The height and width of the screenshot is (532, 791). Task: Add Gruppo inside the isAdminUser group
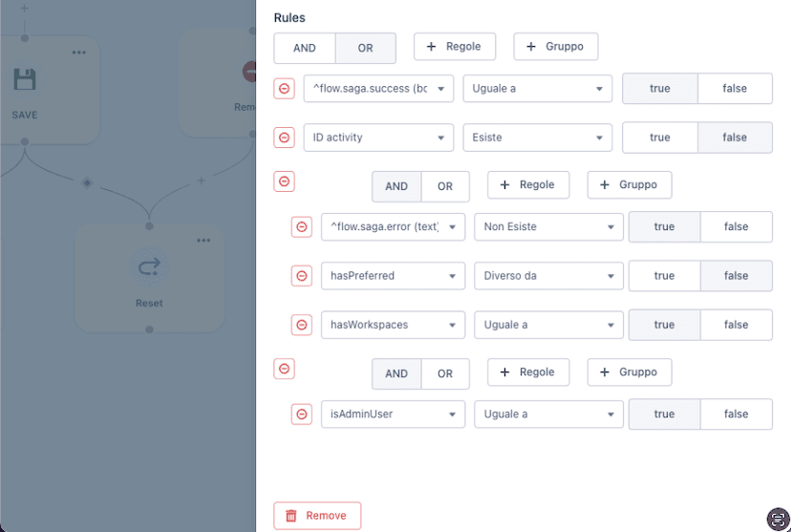coord(630,372)
